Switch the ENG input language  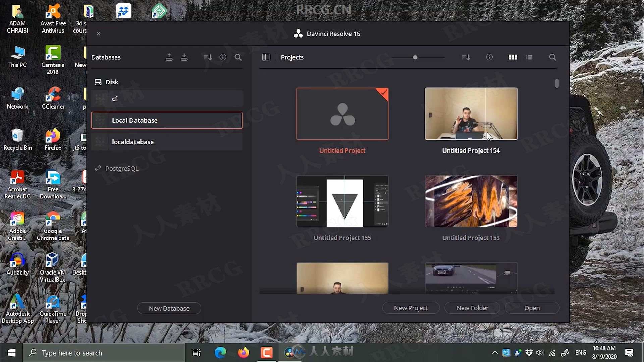[580, 353]
